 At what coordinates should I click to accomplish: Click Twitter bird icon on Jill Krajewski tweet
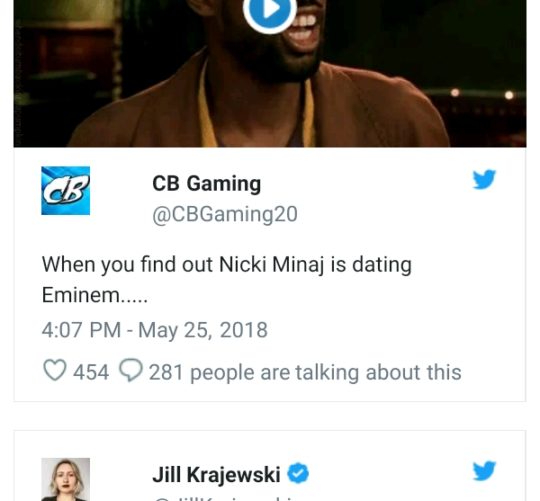484,470
